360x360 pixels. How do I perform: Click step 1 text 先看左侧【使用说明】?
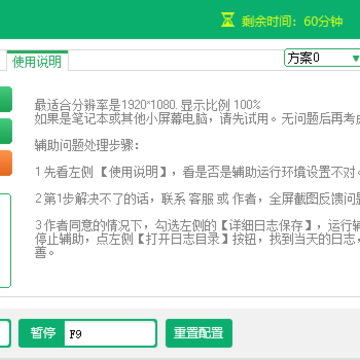[197, 172]
